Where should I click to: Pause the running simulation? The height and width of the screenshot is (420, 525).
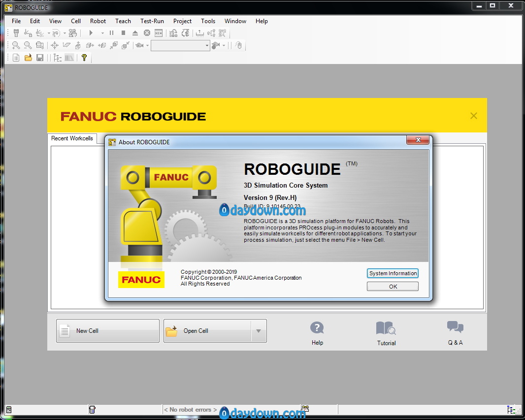[x=111, y=33]
